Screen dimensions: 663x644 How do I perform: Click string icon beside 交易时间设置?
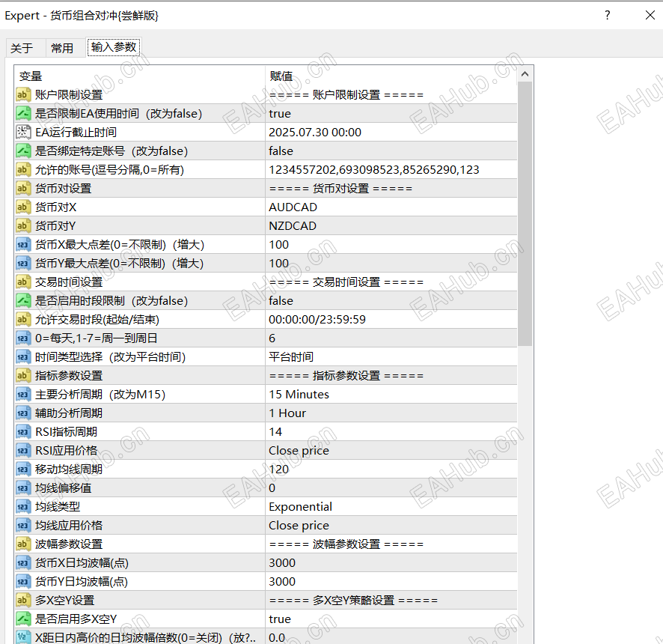pyautogui.click(x=23, y=282)
